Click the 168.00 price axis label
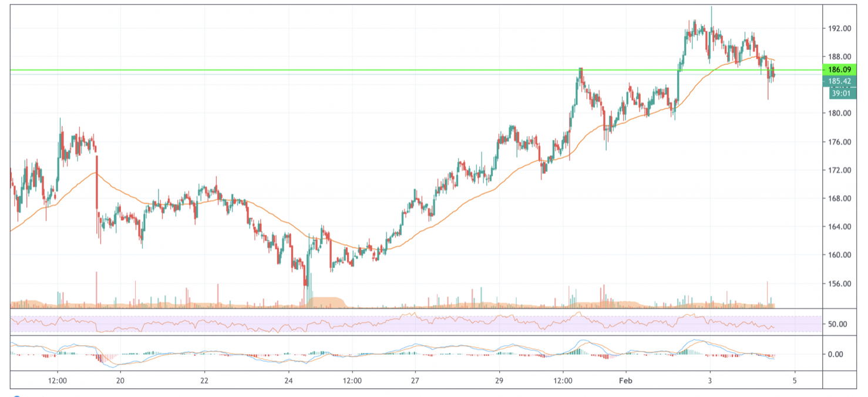The image size is (868, 397). click(842, 198)
